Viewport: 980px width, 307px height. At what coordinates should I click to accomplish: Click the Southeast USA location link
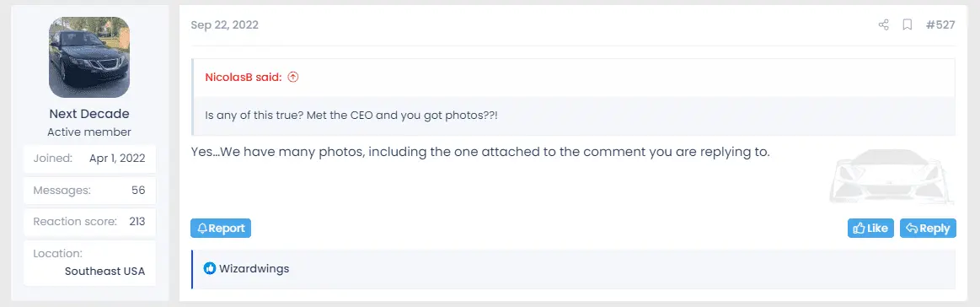coord(105,272)
